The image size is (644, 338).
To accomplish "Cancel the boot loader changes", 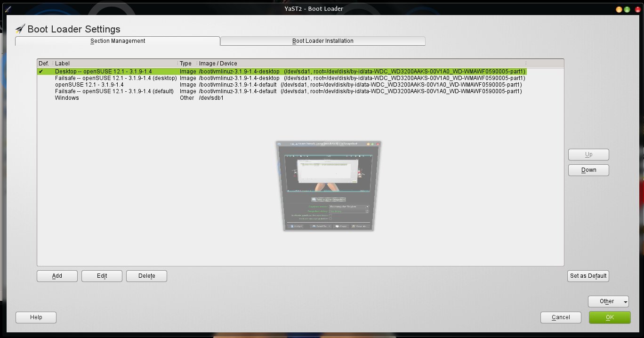I will pyautogui.click(x=561, y=317).
